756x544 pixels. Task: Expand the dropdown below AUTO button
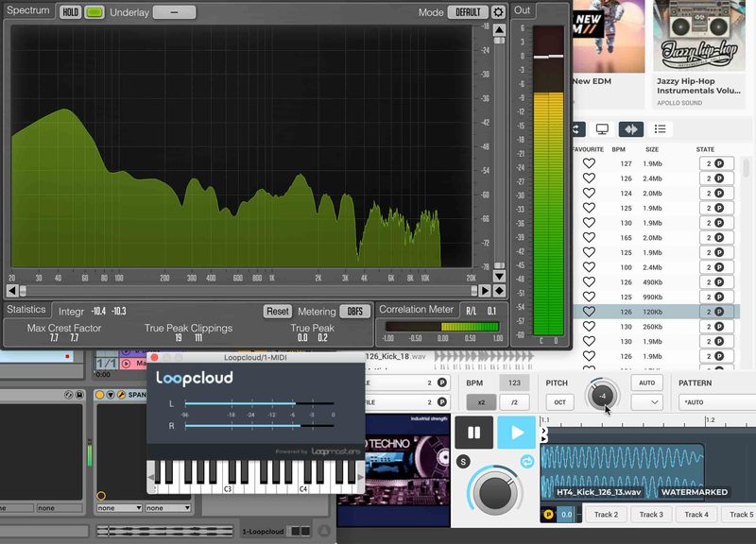(646, 402)
